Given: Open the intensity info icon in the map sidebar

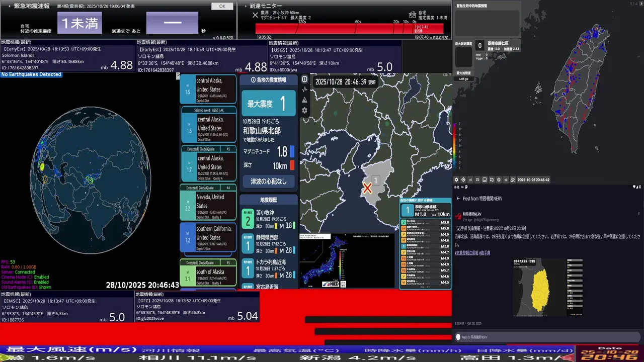Looking at the screenshot, I should 304,79.
